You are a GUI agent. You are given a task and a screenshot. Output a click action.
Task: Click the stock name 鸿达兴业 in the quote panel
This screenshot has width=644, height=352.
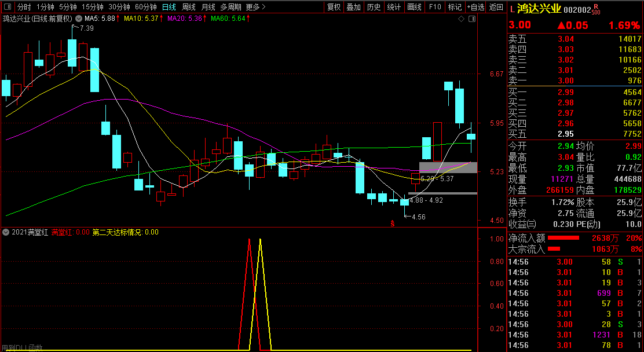pyautogui.click(x=539, y=9)
